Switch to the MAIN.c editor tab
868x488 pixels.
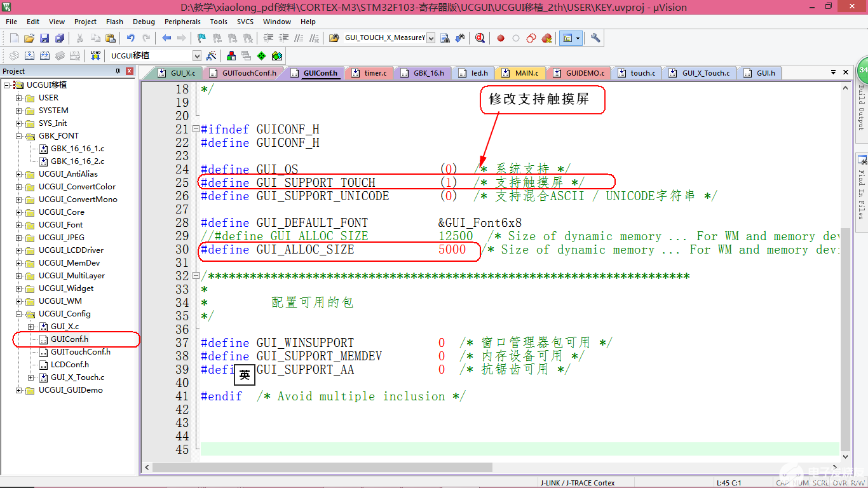point(520,73)
